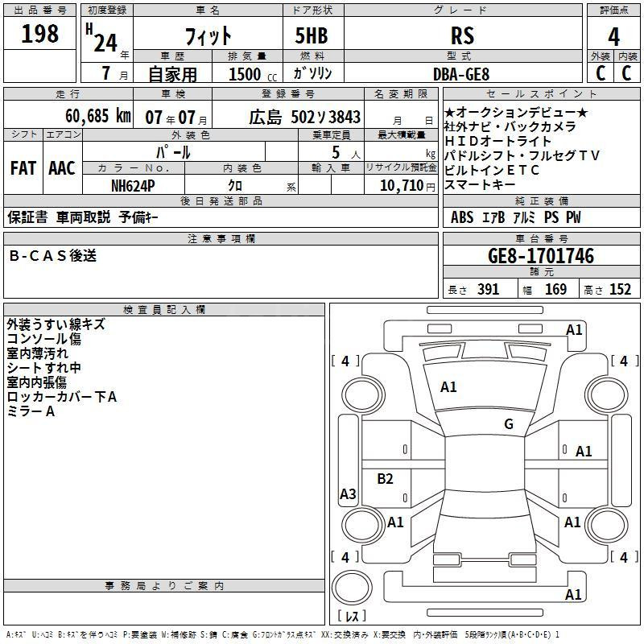Viewport: 644px width, 644px height.
Task: Select grade value "RS"
Action: [x=462, y=35]
